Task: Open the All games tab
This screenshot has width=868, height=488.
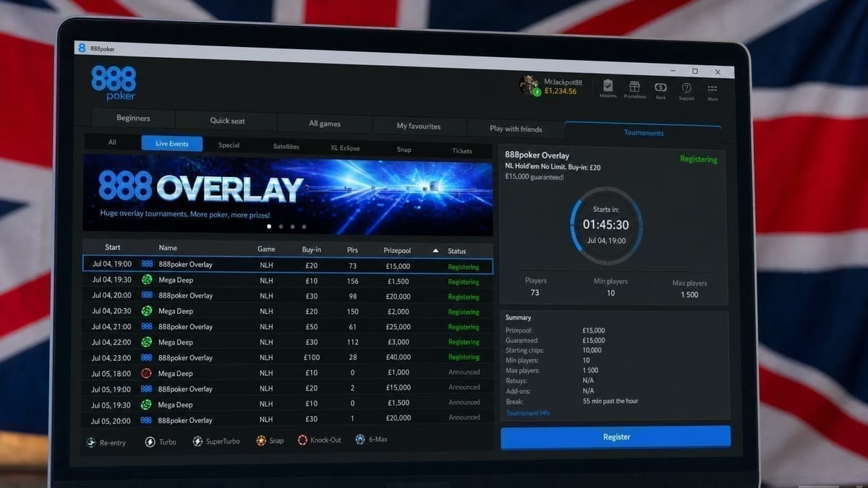Action: [x=325, y=124]
